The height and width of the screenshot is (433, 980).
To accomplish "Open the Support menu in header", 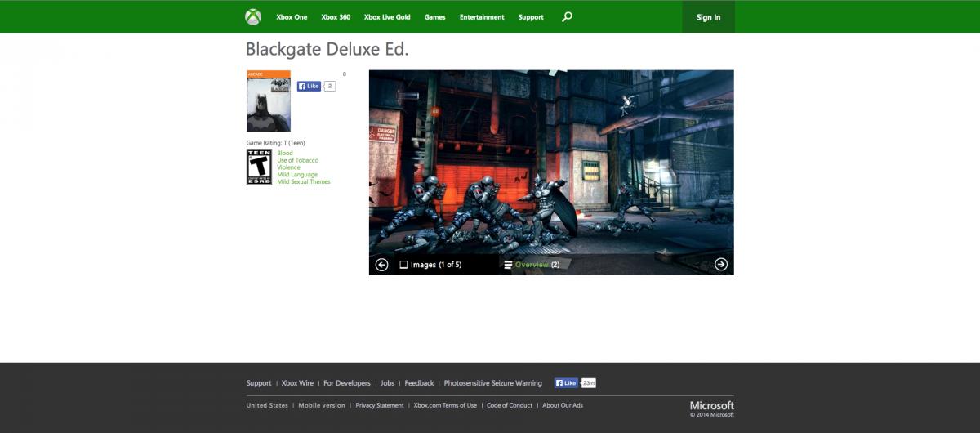I will (x=531, y=17).
